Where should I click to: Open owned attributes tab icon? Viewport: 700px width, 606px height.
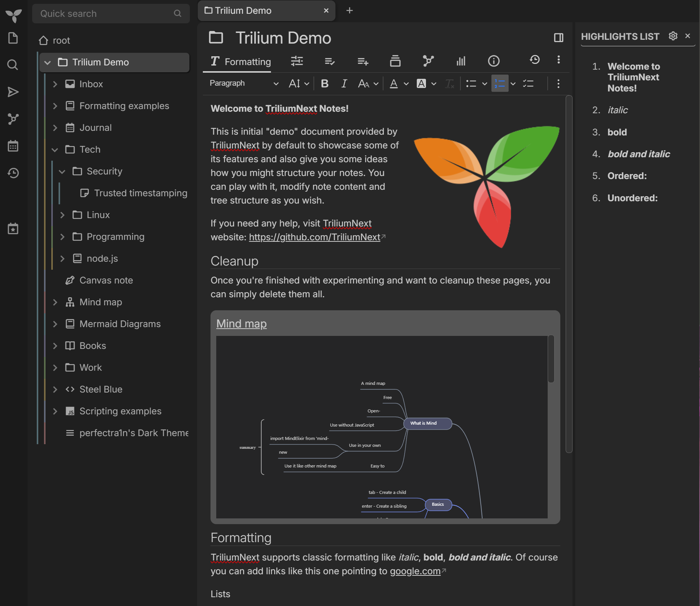(330, 61)
